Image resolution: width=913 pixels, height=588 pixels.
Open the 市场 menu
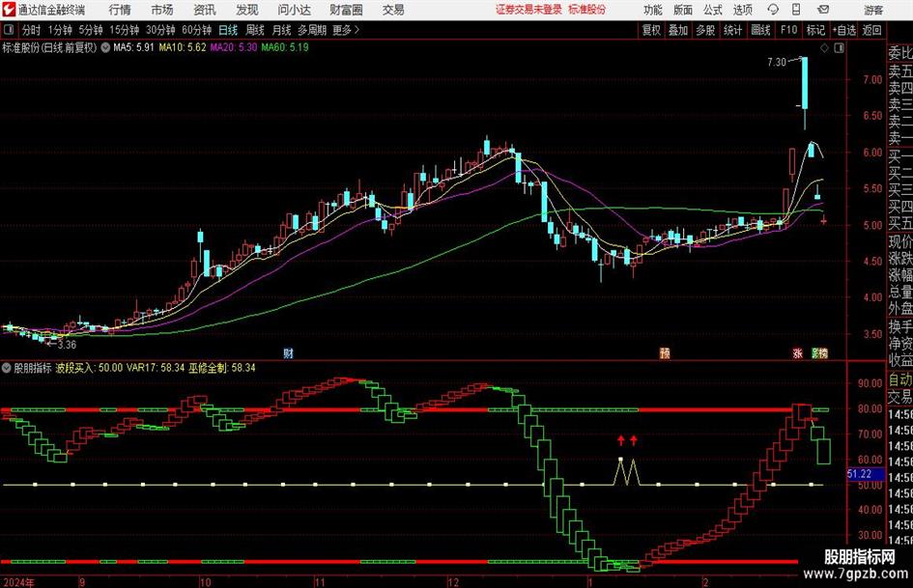[x=162, y=10]
